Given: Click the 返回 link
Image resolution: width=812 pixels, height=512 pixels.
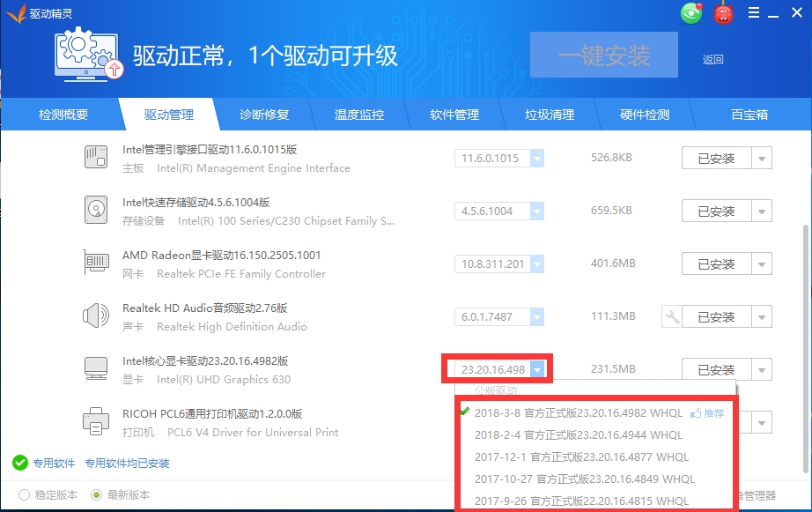Looking at the screenshot, I should pos(712,60).
